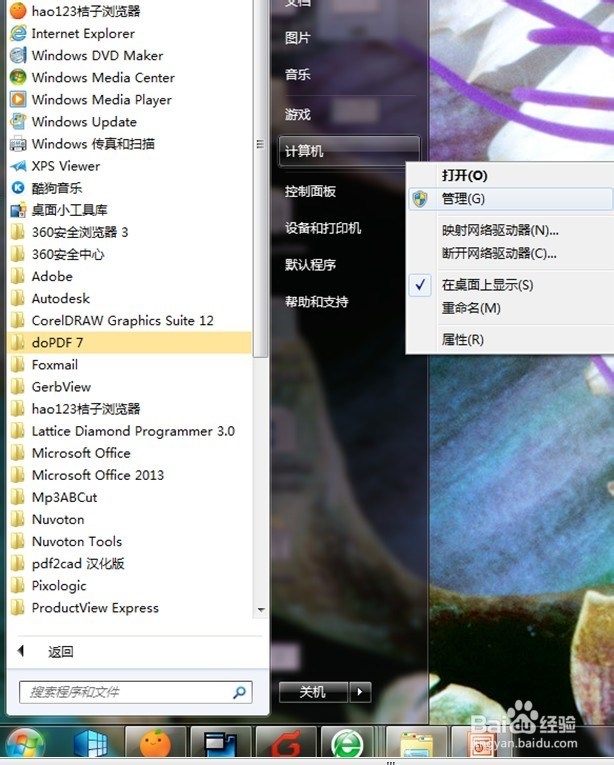This screenshot has width=614, height=765.
Task: Expand Lattice Diamond Programmer 3.0 folder
Action: (x=130, y=431)
